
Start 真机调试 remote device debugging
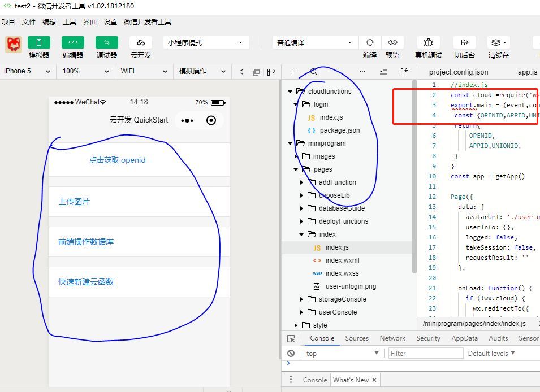coord(429,42)
